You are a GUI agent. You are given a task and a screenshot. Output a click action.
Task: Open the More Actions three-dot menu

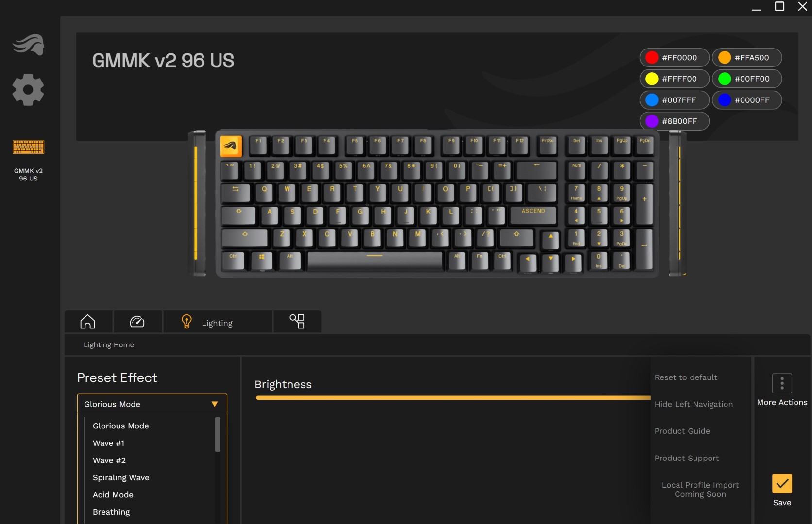(x=782, y=383)
